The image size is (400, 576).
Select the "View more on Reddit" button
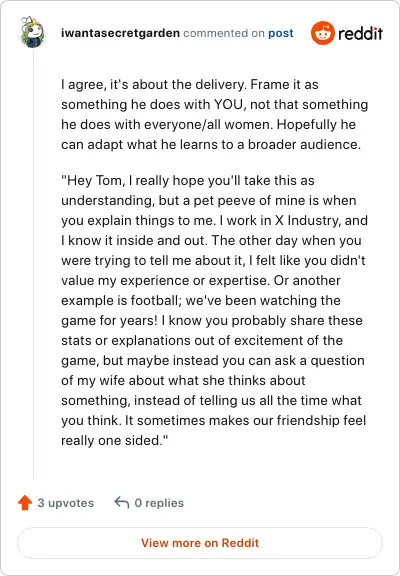[x=200, y=543]
